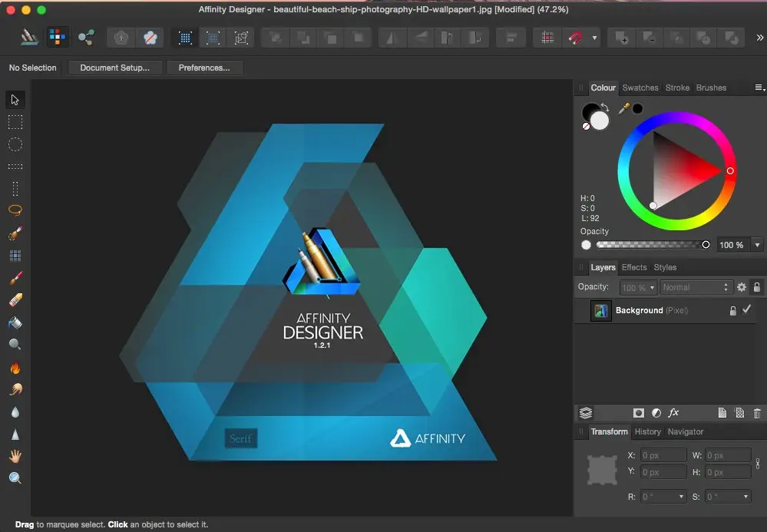This screenshot has height=532, width=767.
Task: Switch to the History tab
Action: point(647,431)
